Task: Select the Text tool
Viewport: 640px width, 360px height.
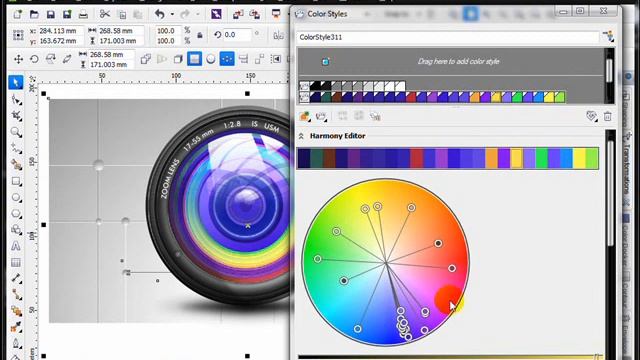Action: tap(16, 246)
